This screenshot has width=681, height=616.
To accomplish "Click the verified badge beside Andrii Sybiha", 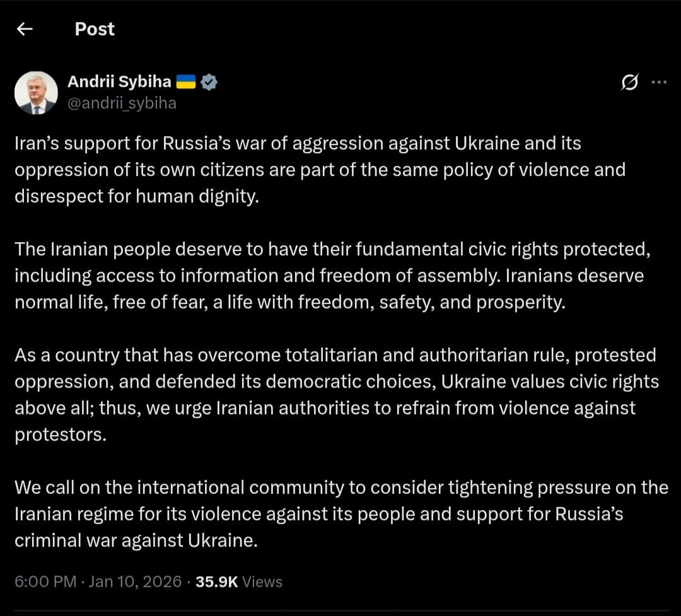I will 209,81.
